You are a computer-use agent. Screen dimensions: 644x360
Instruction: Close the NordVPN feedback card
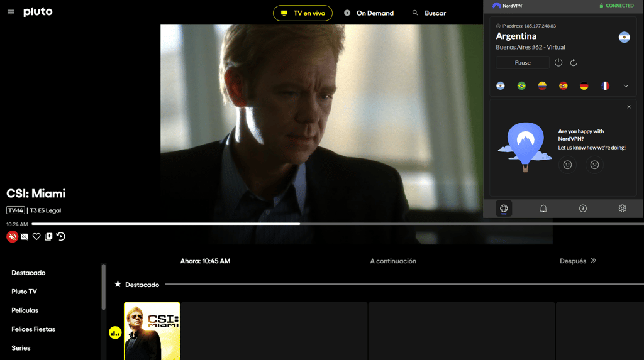click(629, 107)
